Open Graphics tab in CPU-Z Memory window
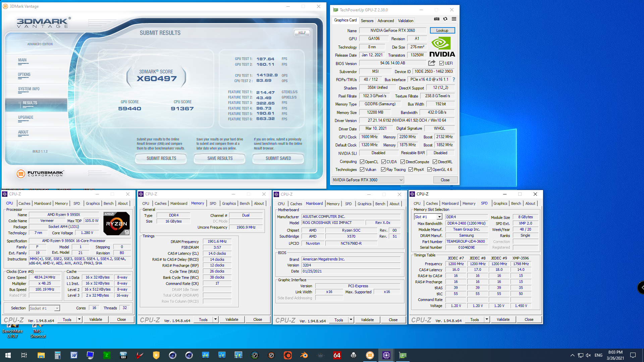The image size is (644, 362). [229, 203]
